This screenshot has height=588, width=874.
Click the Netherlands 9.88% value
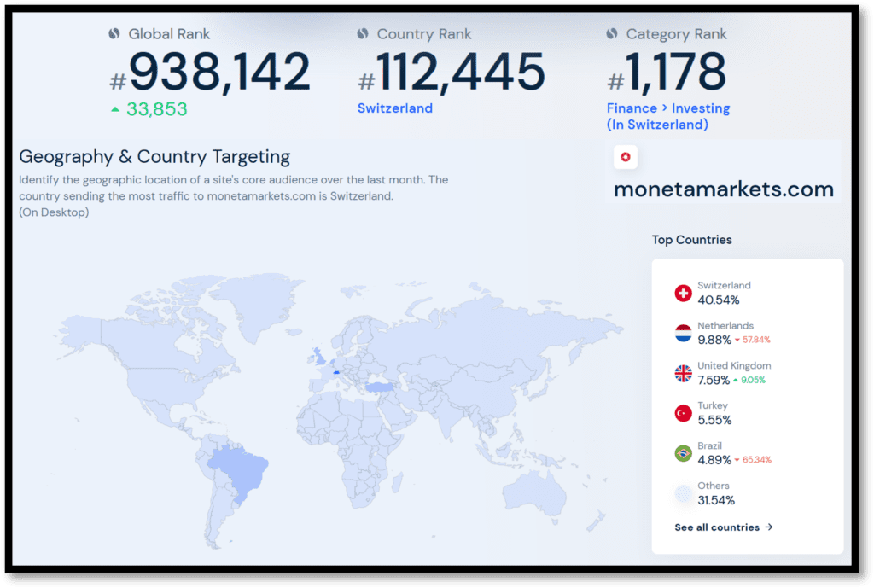tap(714, 340)
